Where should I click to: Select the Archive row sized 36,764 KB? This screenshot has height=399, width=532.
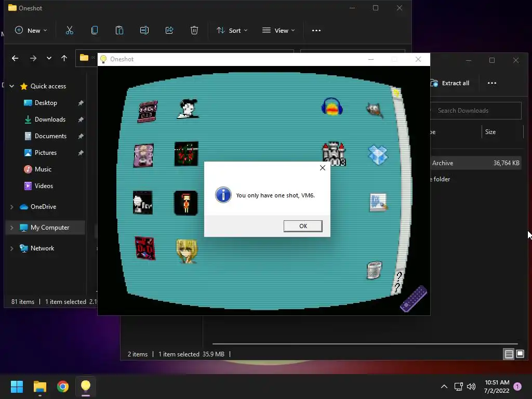point(476,163)
